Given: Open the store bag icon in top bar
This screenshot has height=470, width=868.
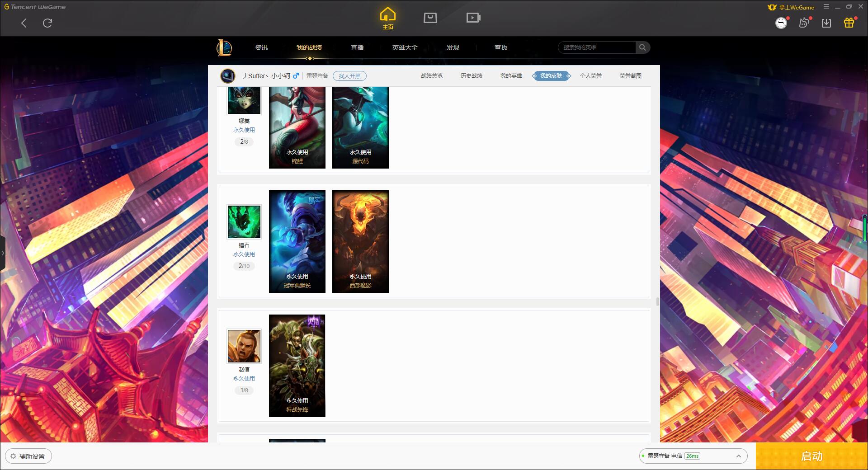Looking at the screenshot, I should (430, 18).
